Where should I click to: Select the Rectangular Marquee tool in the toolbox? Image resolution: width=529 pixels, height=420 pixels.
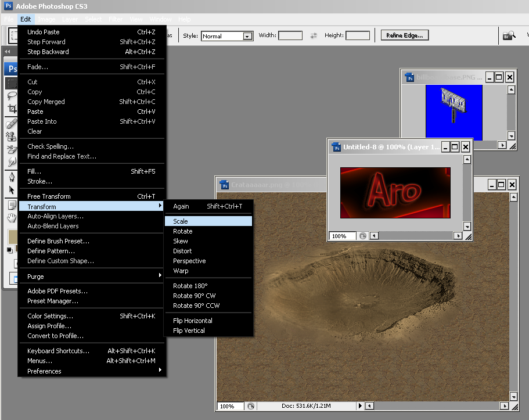point(12,83)
